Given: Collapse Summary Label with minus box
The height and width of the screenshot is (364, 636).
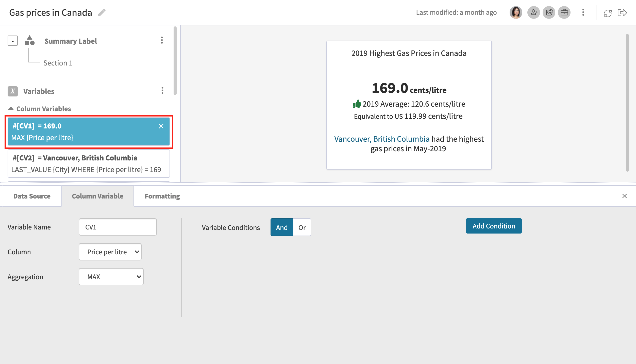Looking at the screenshot, I should click(13, 41).
